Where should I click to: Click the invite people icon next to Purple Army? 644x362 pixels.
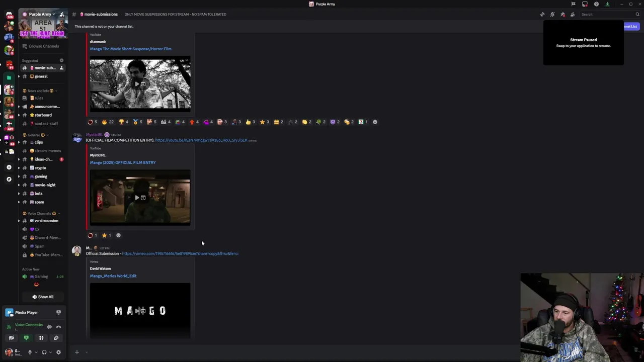[x=61, y=14]
